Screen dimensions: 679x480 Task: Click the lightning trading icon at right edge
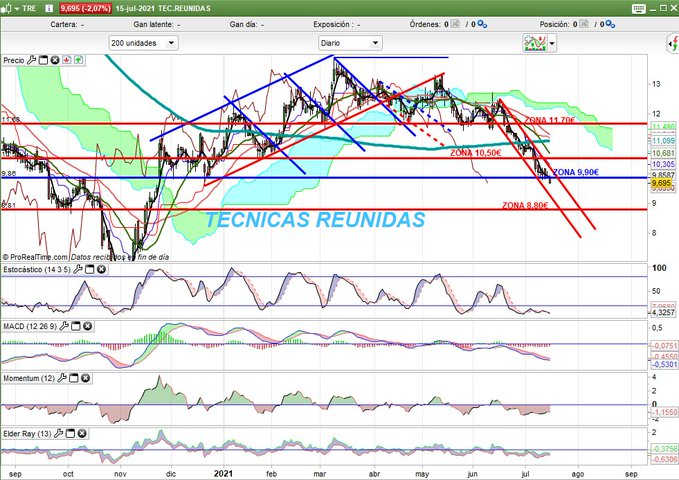pos(673,43)
